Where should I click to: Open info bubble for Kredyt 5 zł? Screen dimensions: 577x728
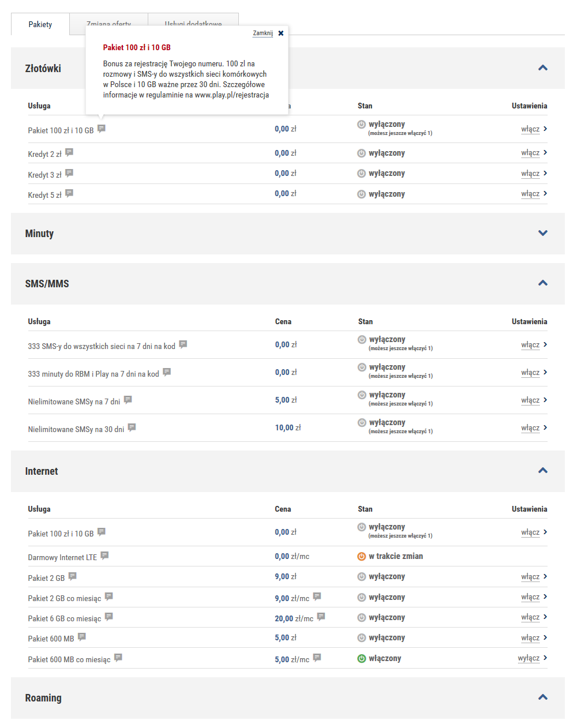pos(69,193)
